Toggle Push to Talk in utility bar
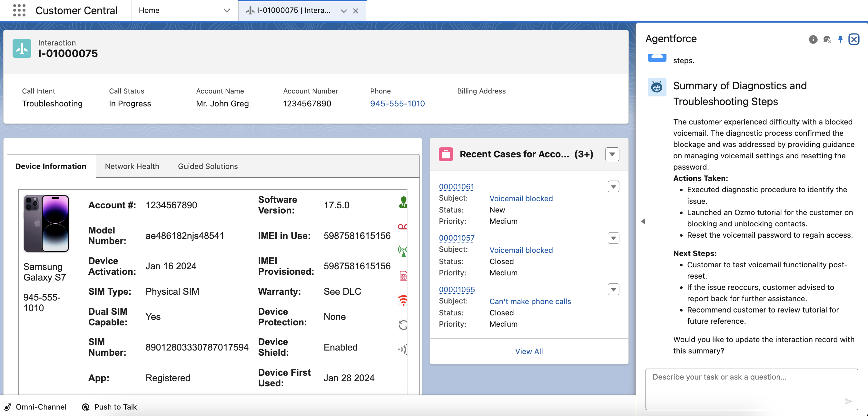 click(x=109, y=407)
